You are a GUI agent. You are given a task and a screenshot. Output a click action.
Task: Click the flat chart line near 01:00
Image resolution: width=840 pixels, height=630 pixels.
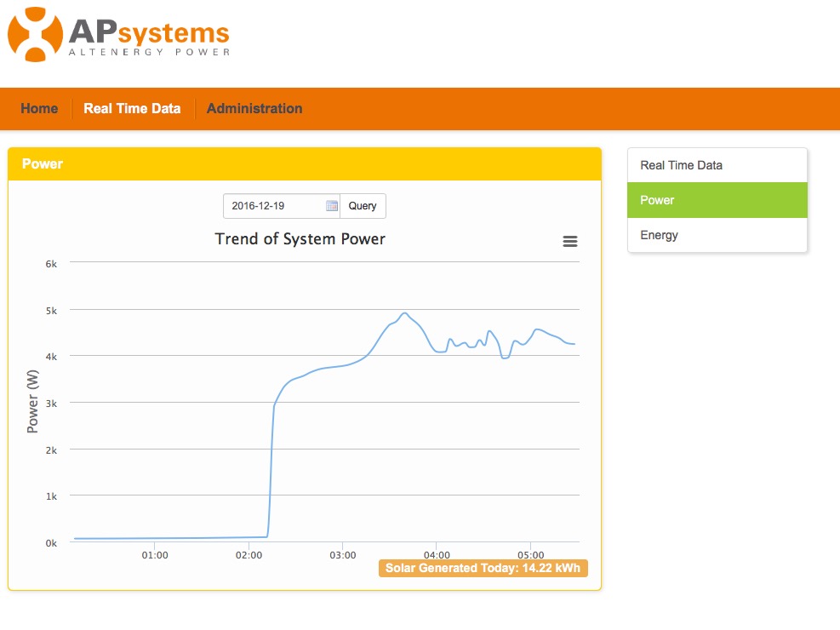pos(154,537)
